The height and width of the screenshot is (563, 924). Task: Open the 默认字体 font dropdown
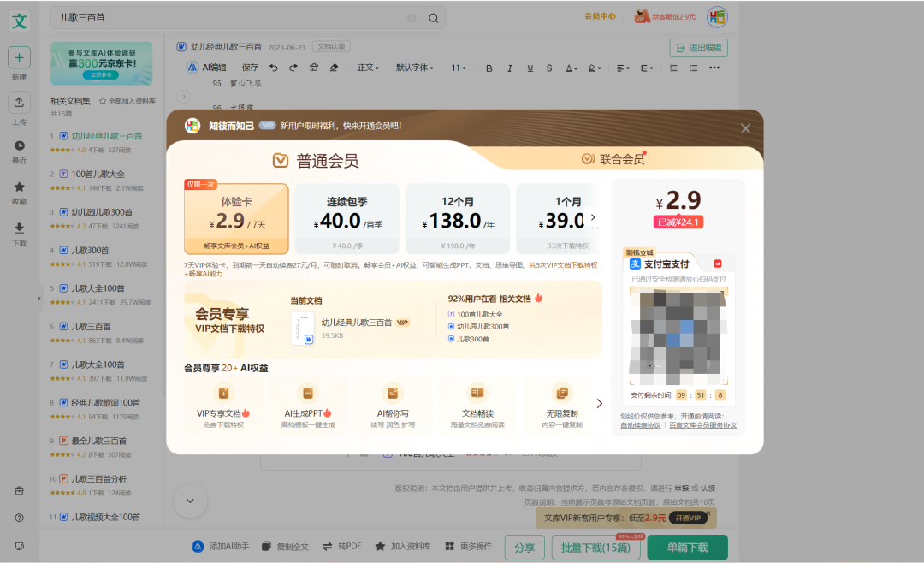click(x=414, y=68)
